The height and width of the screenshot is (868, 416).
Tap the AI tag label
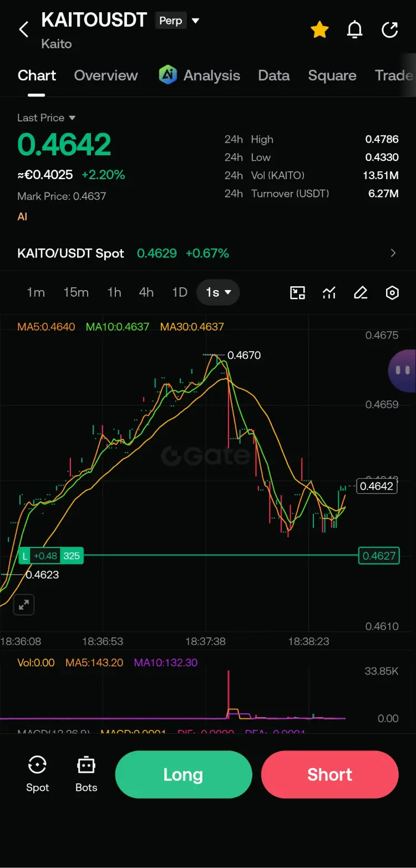22,216
